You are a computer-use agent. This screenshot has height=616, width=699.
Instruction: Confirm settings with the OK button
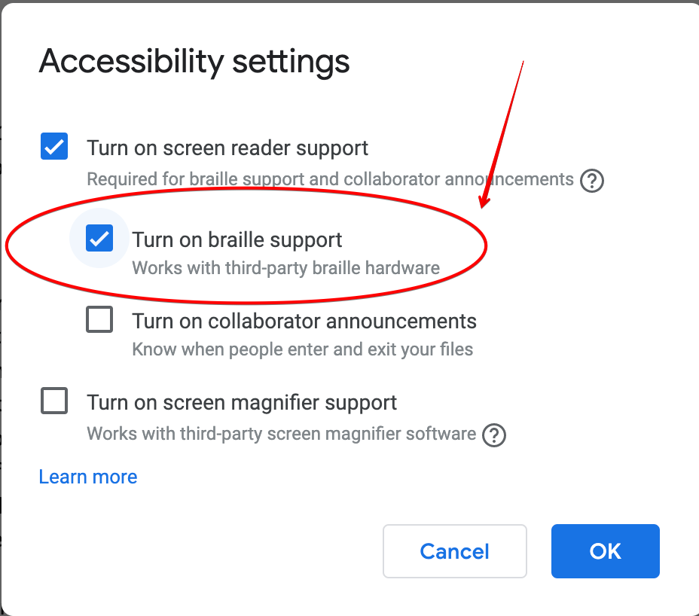click(605, 551)
